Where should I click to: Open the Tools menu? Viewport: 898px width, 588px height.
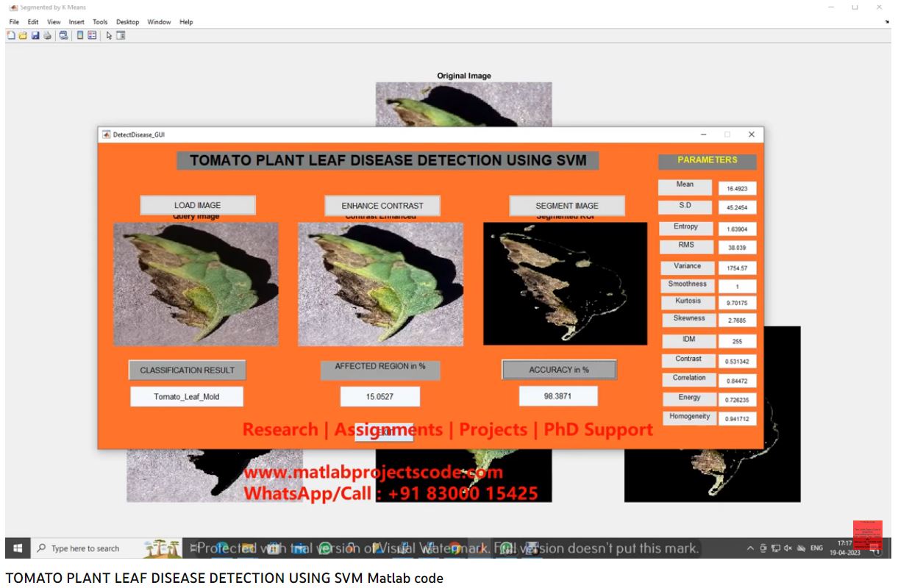(x=100, y=22)
